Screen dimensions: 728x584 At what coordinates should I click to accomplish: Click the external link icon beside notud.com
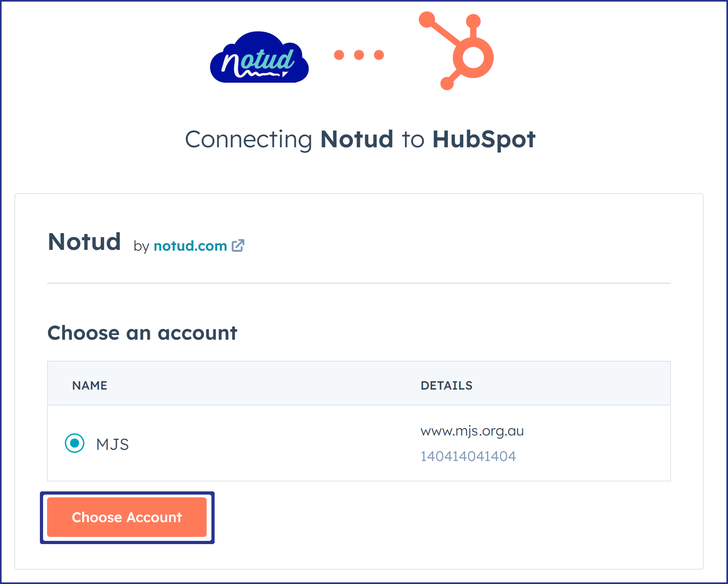pos(238,245)
